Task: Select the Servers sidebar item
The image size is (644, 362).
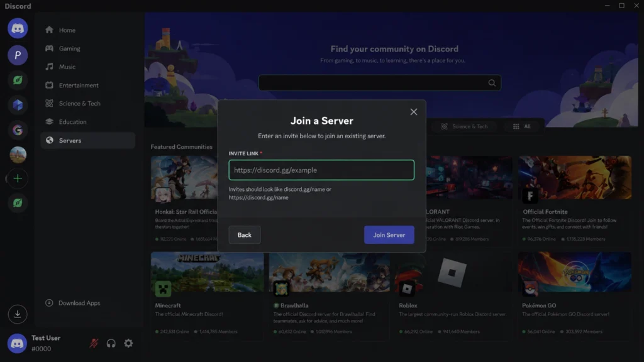Action: coord(87,140)
